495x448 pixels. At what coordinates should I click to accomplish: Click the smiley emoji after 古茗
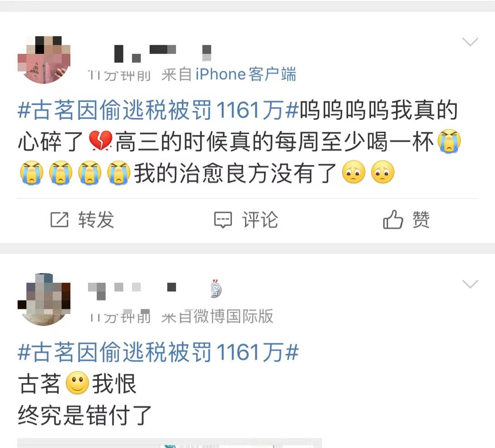(77, 383)
